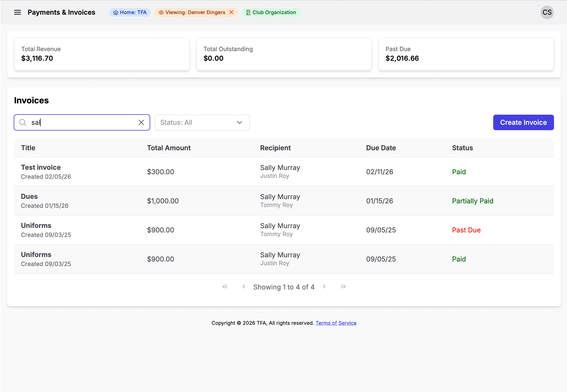Go to the previous invoices page
Screen dimensions: 567x392
coord(244,287)
